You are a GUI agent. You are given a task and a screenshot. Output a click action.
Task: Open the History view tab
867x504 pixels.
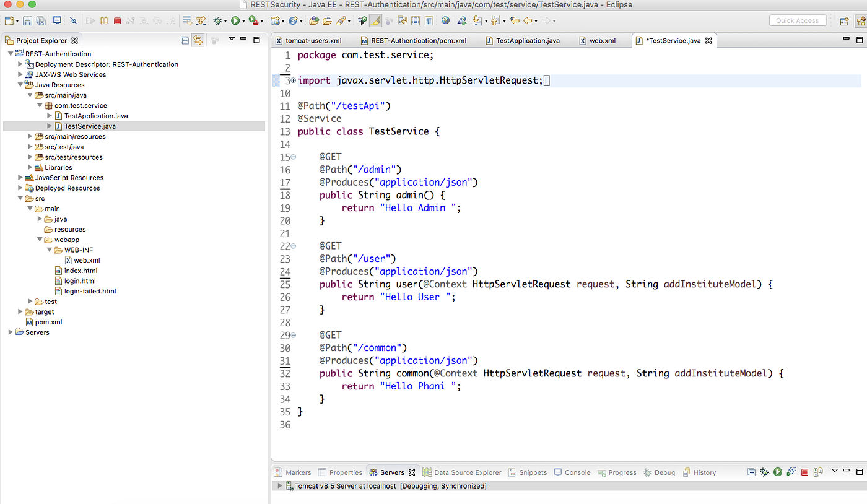pyautogui.click(x=700, y=472)
